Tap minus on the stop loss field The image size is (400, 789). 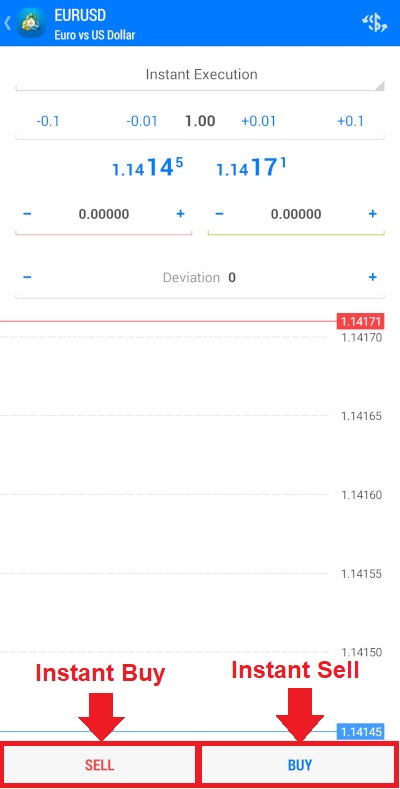pyautogui.click(x=27, y=214)
